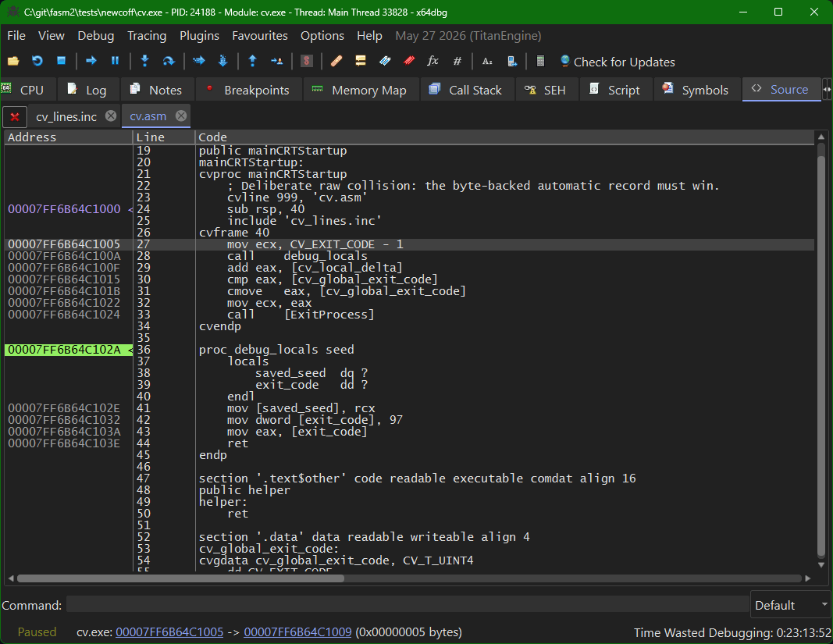Click the Trace Over icon
The height and width of the screenshot is (644, 833).
click(222, 61)
